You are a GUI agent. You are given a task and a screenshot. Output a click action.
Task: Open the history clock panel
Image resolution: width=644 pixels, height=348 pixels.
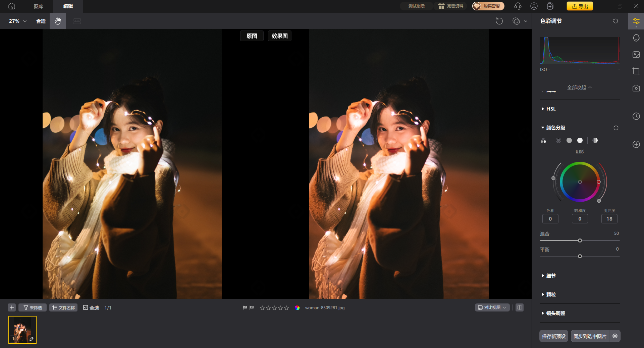coord(636,116)
